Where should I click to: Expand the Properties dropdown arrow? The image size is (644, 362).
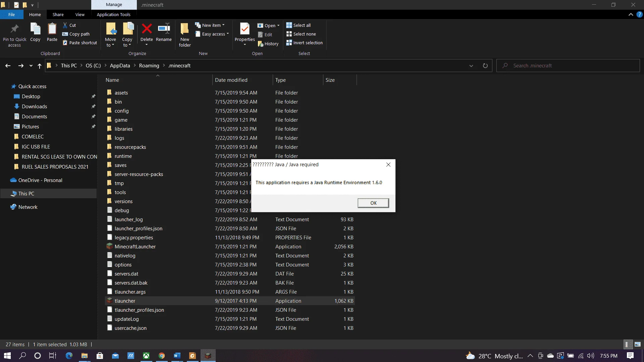[x=245, y=45]
